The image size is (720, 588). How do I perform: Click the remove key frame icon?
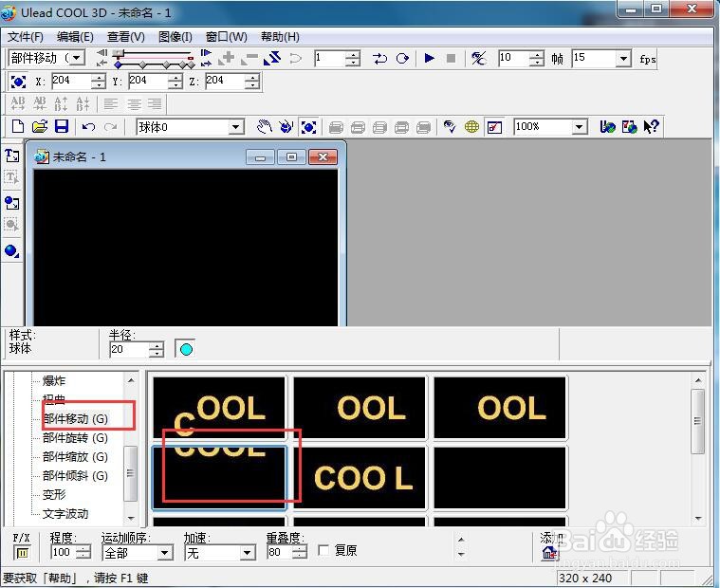point(249,58)
